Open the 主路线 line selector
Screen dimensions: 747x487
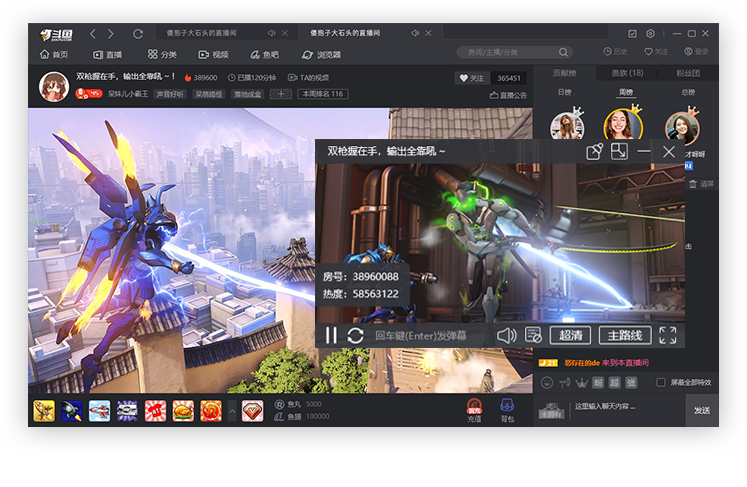click(x=625, y=335)
